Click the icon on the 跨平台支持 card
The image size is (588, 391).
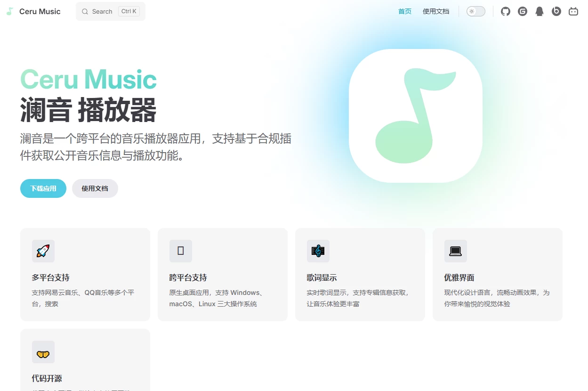point(180,251)
